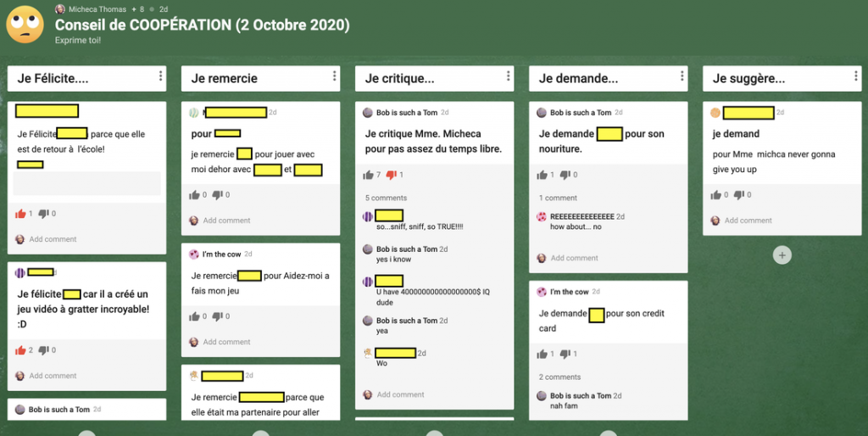Click author name Micheca Thomas
The width and height of the screenshot is (868, 436).
tap(96, 8)
